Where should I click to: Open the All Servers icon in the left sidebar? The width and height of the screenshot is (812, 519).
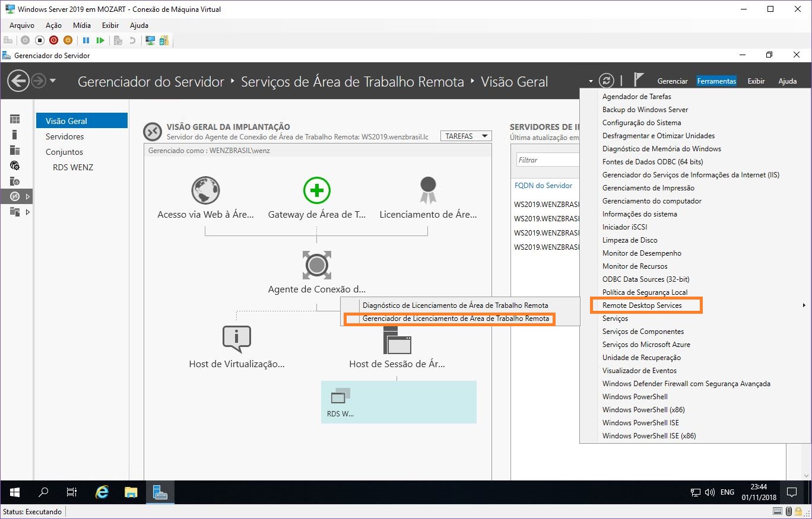(x=15, y=150)
